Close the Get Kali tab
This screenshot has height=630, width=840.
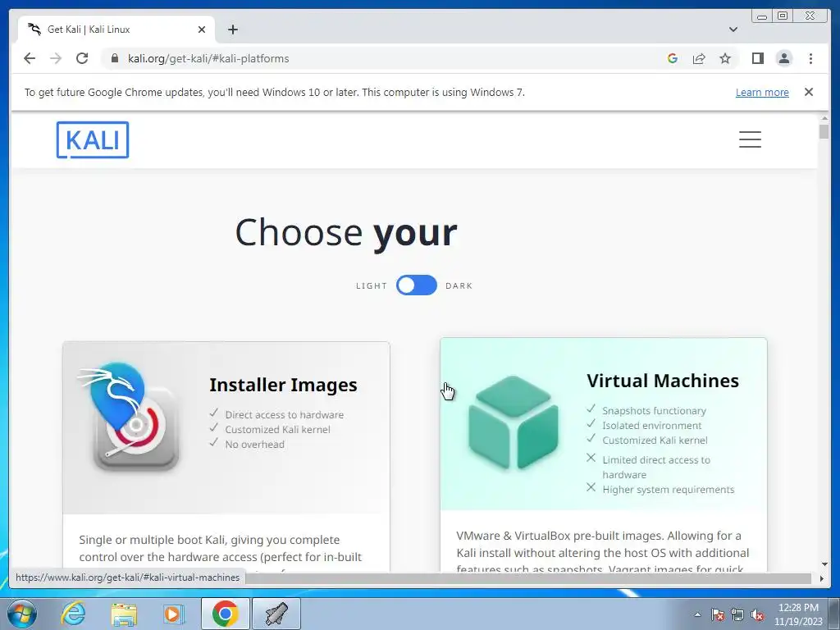[202, 30]
